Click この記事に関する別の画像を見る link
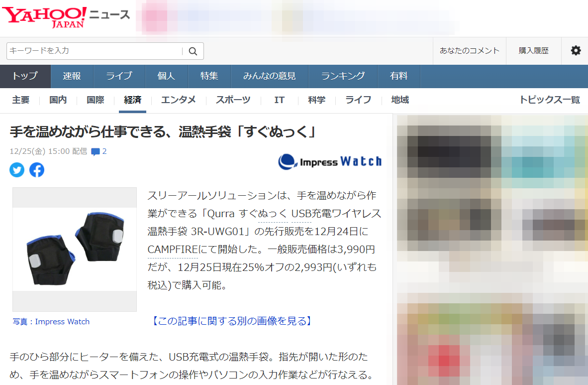Viewport: 588px width, 385px height. [231, 321]
